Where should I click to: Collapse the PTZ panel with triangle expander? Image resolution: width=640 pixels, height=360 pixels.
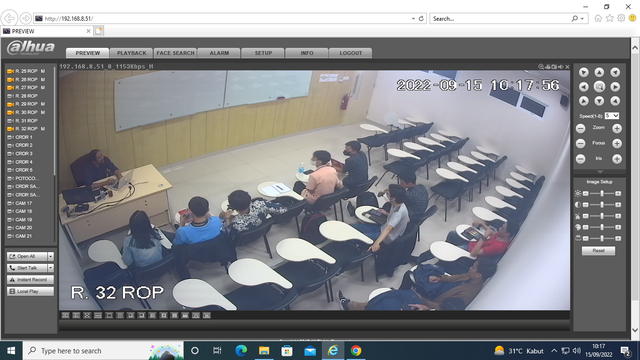(x=599, y=171)
